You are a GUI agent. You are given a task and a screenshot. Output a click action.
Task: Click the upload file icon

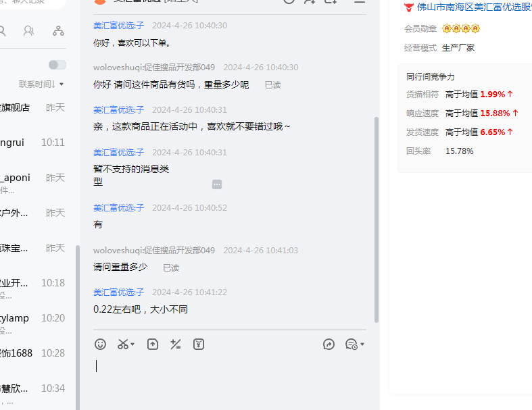(x=153, y=344)
